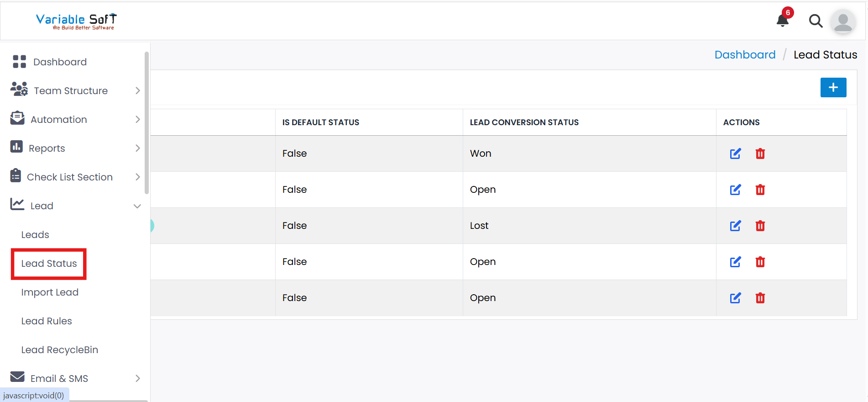This screenshot has width=868, height=402.
Task: Click the edit icon for the Lost row
Action: [735, 226]
